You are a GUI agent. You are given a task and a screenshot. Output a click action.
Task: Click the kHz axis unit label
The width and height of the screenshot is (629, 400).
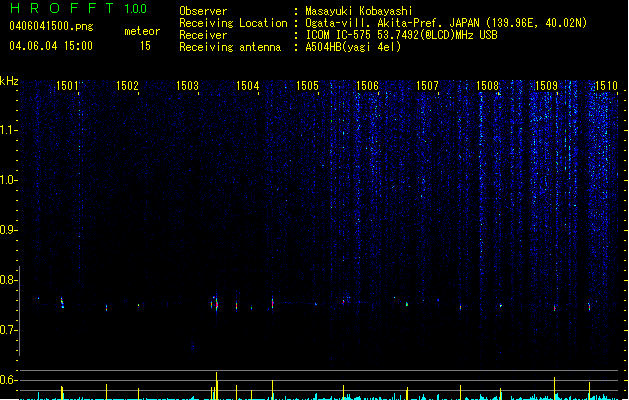coord(9,81)
